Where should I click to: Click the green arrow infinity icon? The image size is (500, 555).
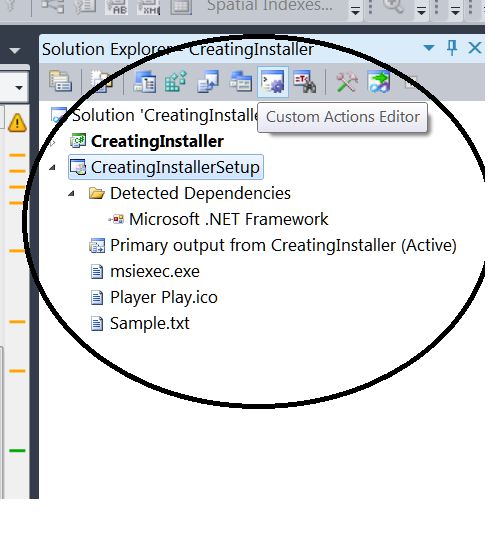pyautogui.click(x=379, y=82)
